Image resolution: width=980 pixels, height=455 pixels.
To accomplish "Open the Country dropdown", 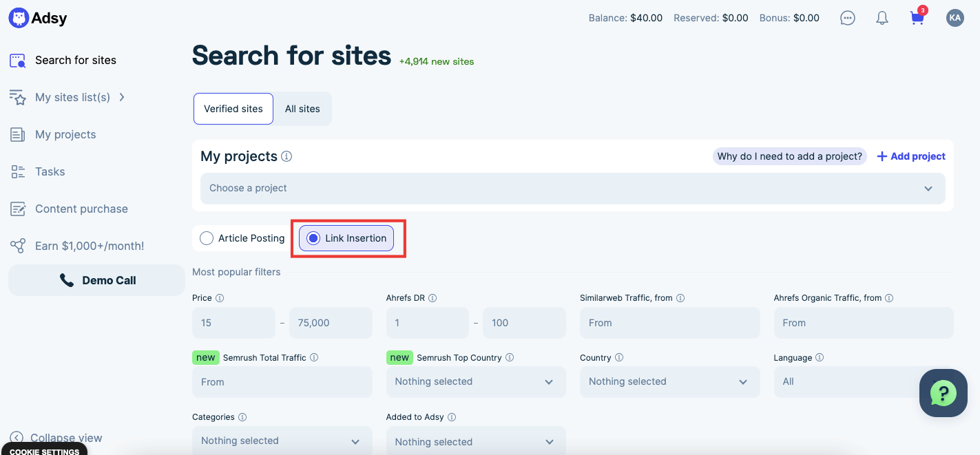I will (669, 381).
